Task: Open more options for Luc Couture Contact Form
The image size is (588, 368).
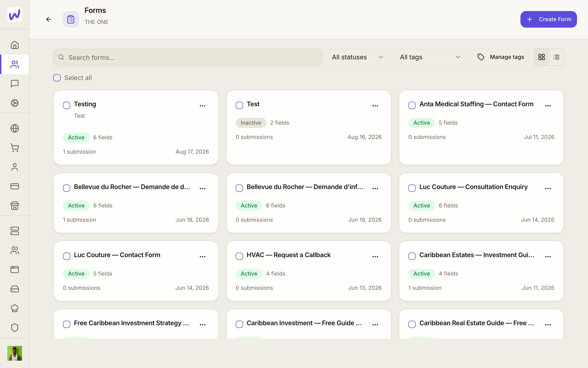Action: tap(202, 256)
